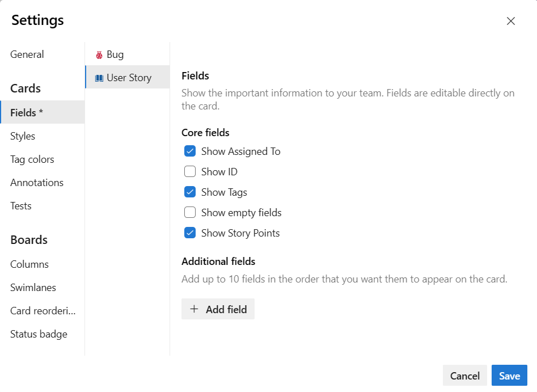Open the Tests settings page
The width and height of the screenshot is (537, 392).
point(21,206)
